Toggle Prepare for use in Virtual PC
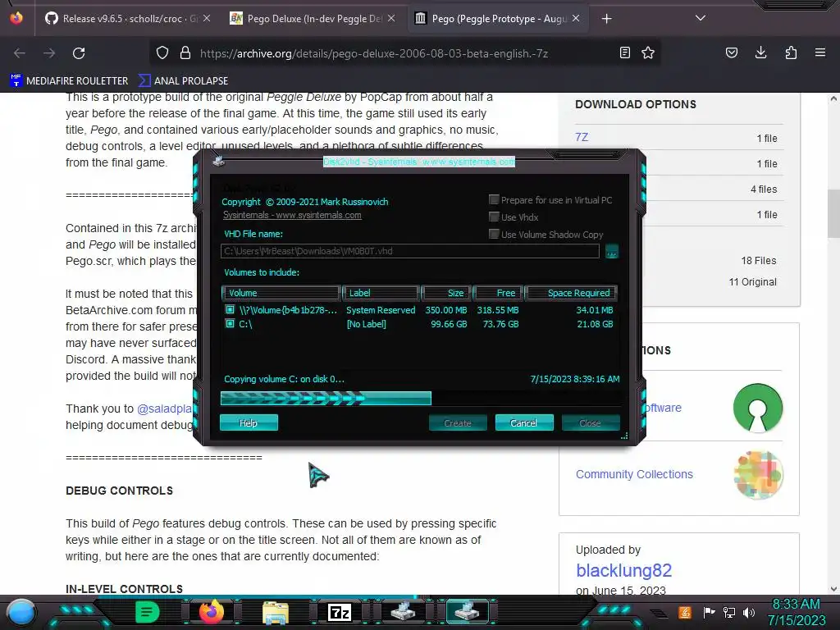This screenshot has width=840, height=630. pos(494,200)
